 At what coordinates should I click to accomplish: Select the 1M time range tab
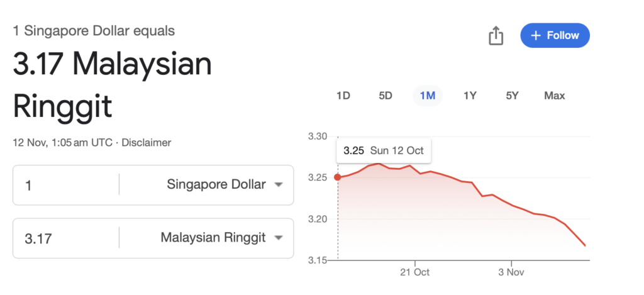click(x=428, y=96)
